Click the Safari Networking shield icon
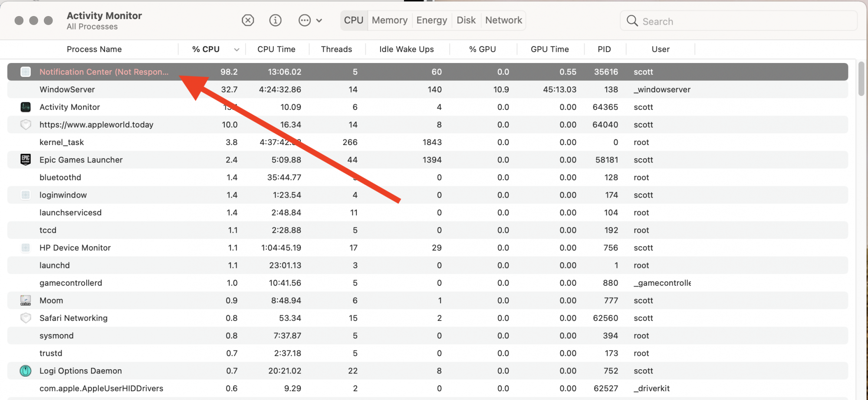 (x=26, y=318)
